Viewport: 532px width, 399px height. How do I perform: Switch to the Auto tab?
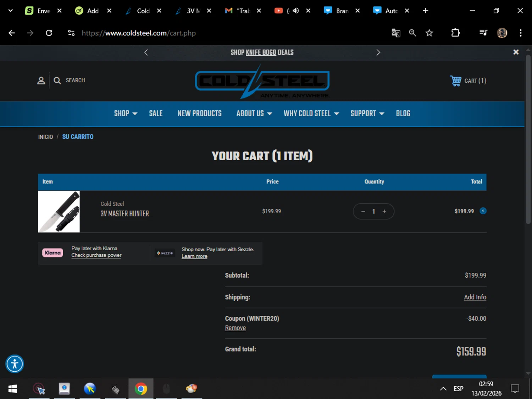(x=387, y=11)
